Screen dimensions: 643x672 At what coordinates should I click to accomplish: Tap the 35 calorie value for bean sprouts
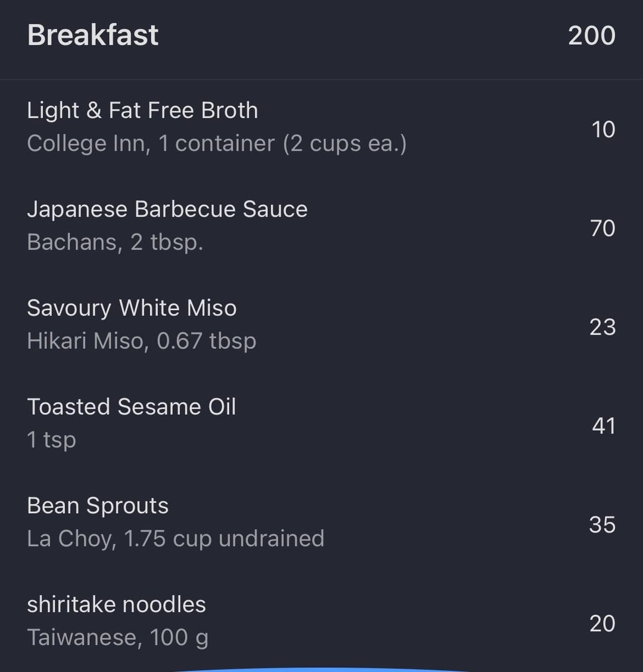tap(603, 525)
